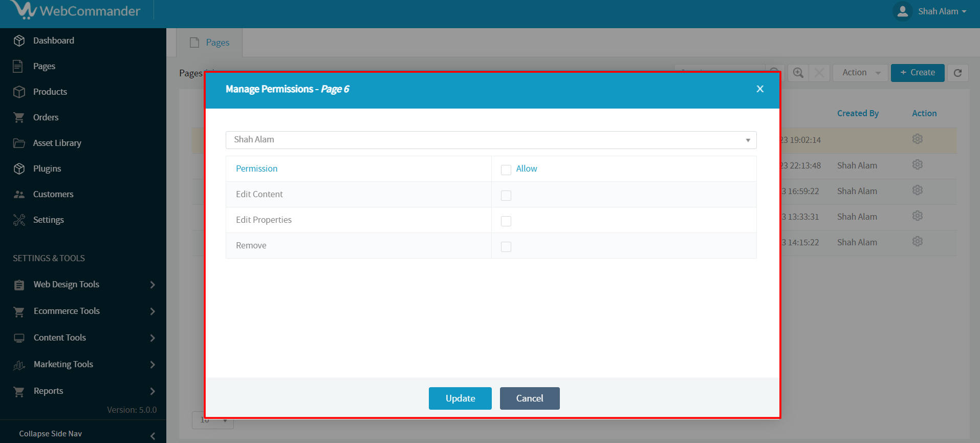
Task: Click the Web Design Tools clipboard icon
Action: point(19,285)
